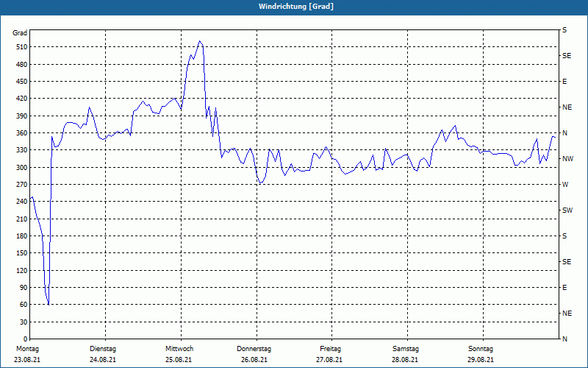
Task: Select the 480 y-axis value
Action: point(22,64)
